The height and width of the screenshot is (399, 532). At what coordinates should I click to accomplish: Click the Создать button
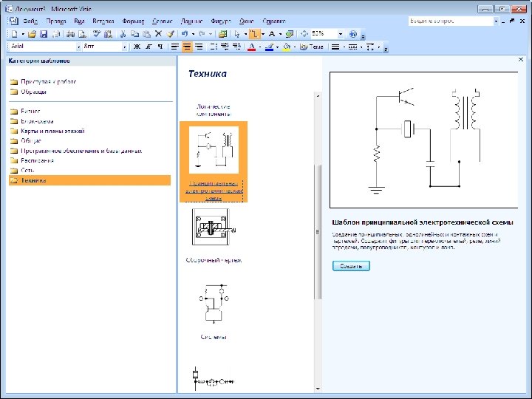click(350, 266)
